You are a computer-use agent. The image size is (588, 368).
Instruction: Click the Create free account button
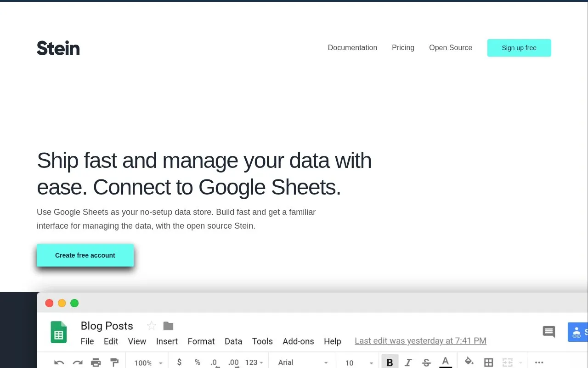[x=85, y=255]
